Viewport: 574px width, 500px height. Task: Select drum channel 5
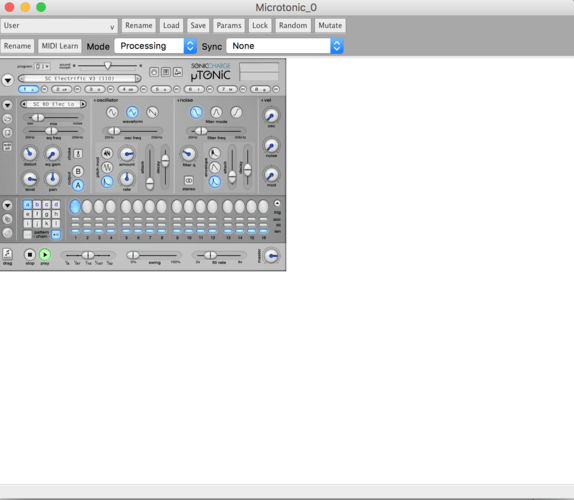point(161,89)
